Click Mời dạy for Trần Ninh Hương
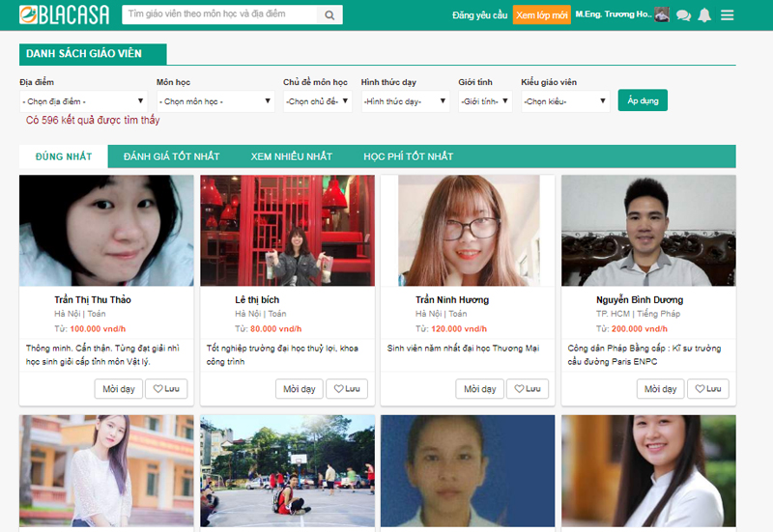This screenshot has height=532, width=773. coord(480,389)
